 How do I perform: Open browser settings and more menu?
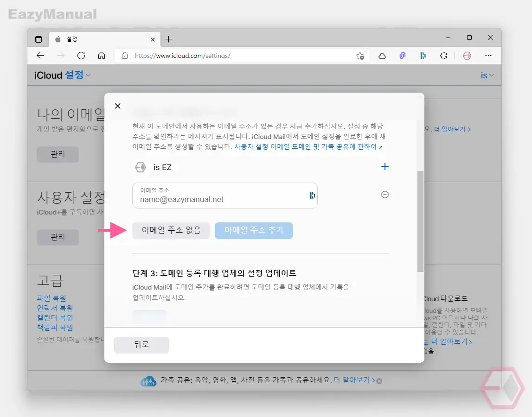click(488, 56)
